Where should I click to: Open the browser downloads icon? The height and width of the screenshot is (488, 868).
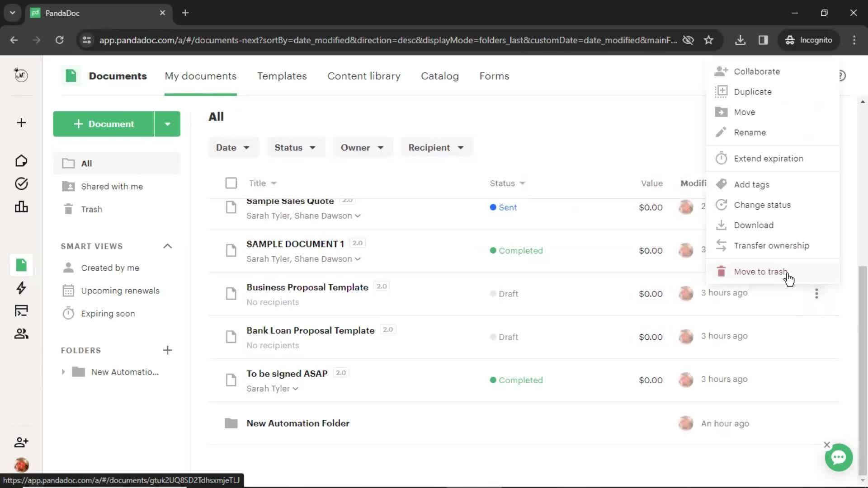pos(740,40)
